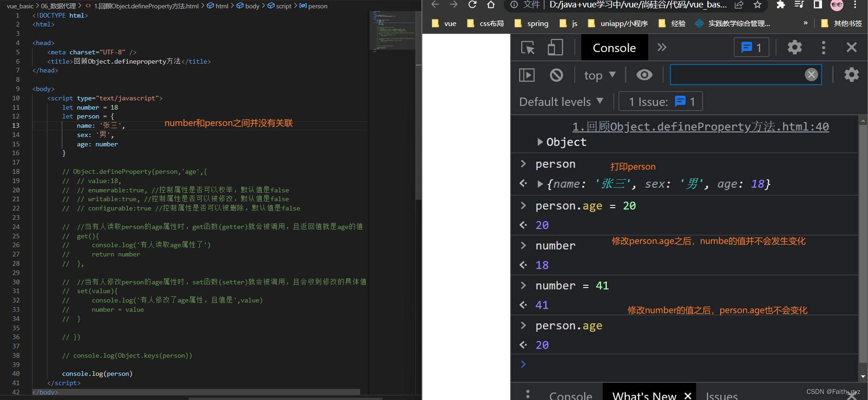
Task: Go to the browser home page
Action: [491, 5]
